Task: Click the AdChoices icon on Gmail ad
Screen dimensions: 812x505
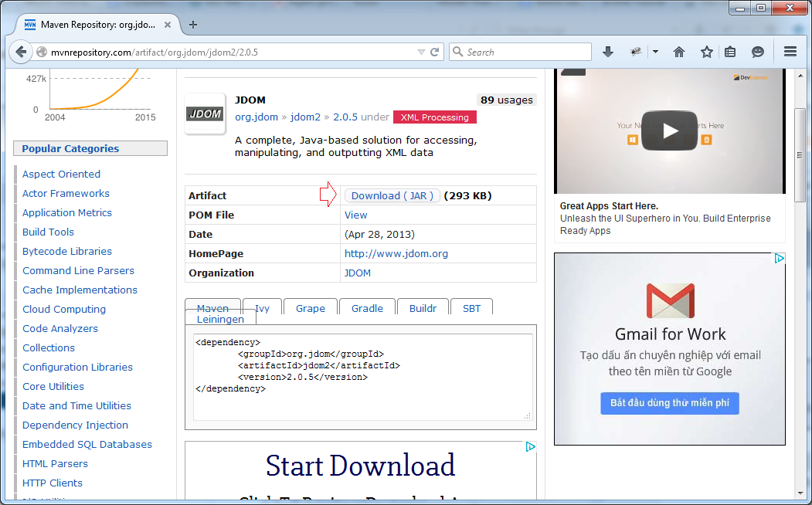Action: coord(779,258)
